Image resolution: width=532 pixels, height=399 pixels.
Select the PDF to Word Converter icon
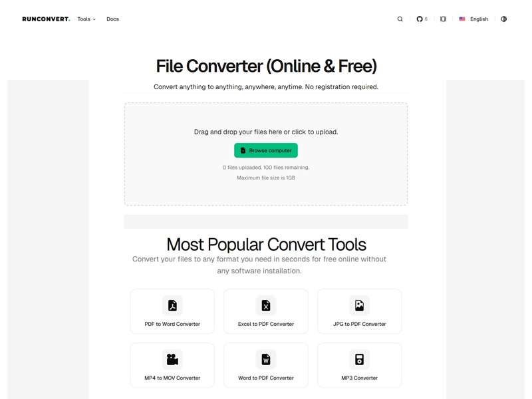172,305
